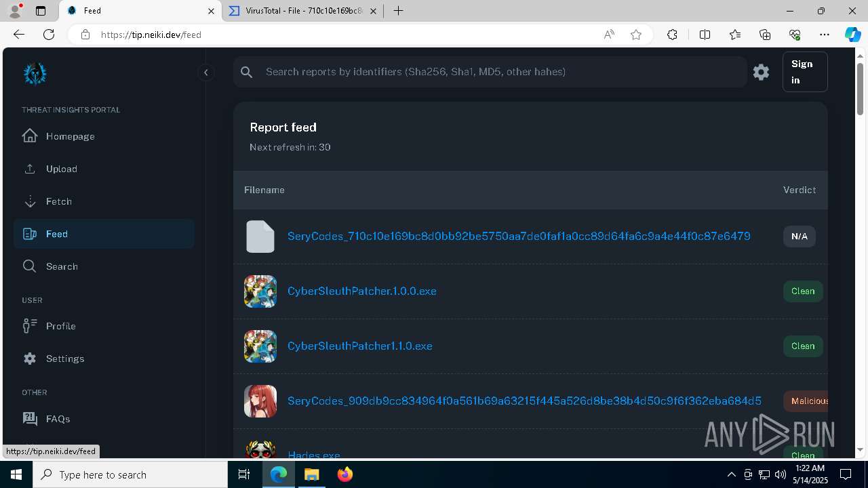868x488 pixels.
Task: Click the search magnifier icon in the search bar
Action: coord(247,72)
